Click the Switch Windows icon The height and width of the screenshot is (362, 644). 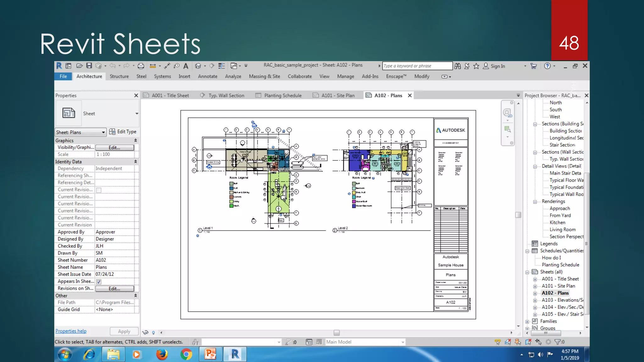coord(234,66)
